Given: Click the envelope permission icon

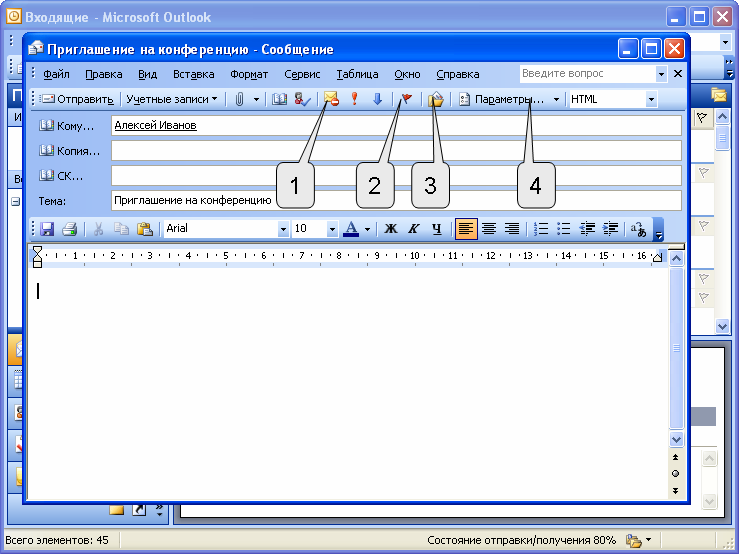Looking at the screenshot, I should tap(331, 99).
